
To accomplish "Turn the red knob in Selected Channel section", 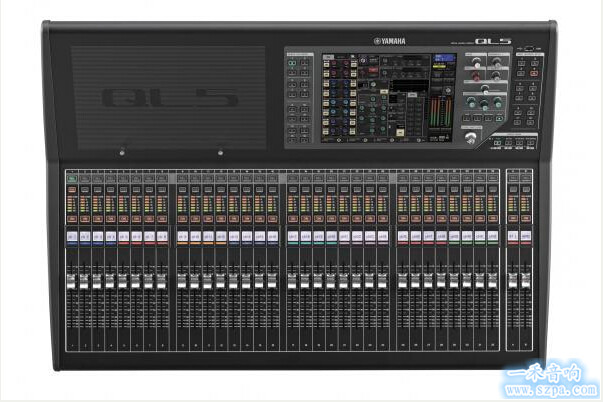I will click(x=476, y=76).
